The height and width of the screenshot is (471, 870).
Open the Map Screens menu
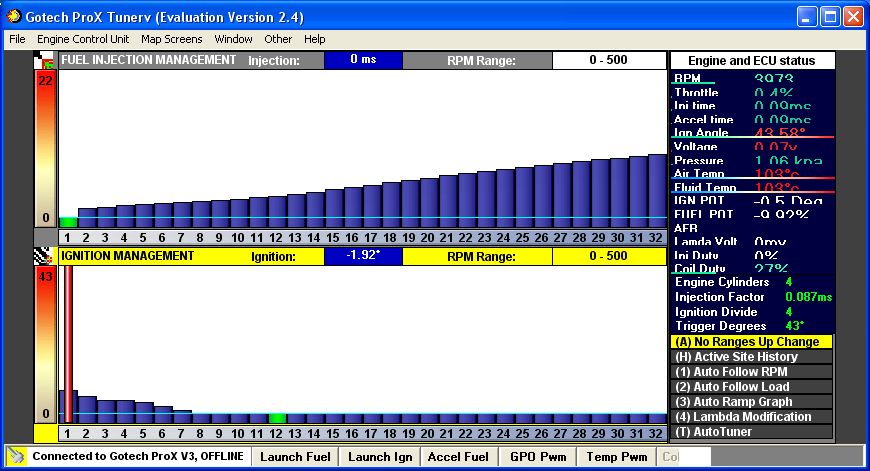coord(171,39)
